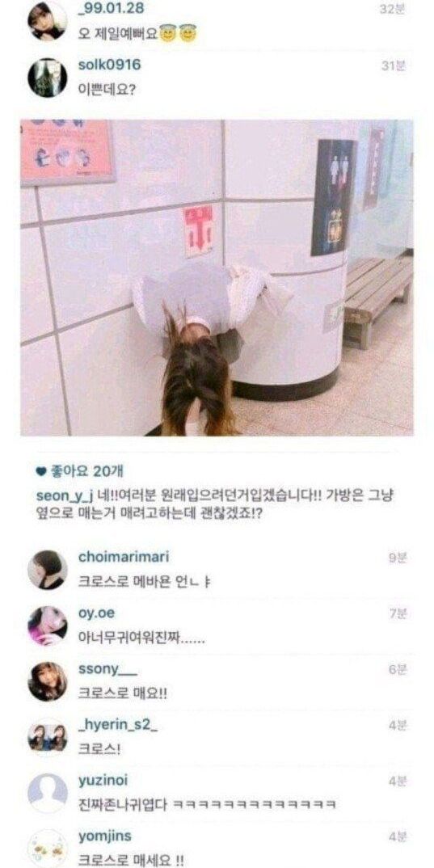Viewport: 434px width, 868px height.
Task: Open the ssony__ username link
Action: tap(107, 669)
